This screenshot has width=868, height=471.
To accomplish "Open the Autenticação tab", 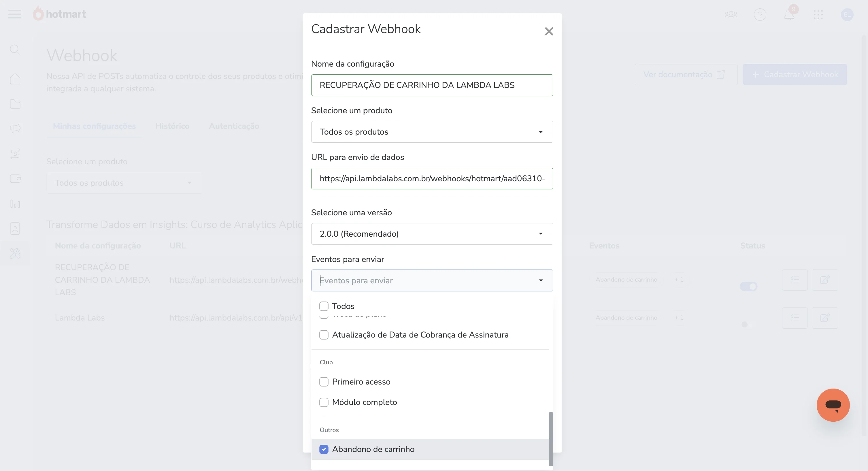I will coord(234,126).
